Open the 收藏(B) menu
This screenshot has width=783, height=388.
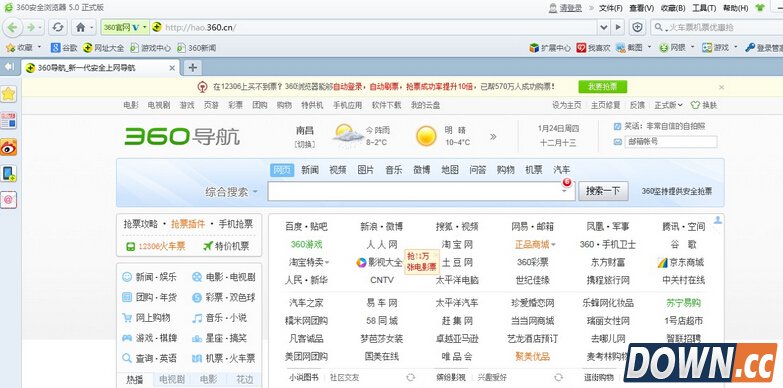coord(673,8)
